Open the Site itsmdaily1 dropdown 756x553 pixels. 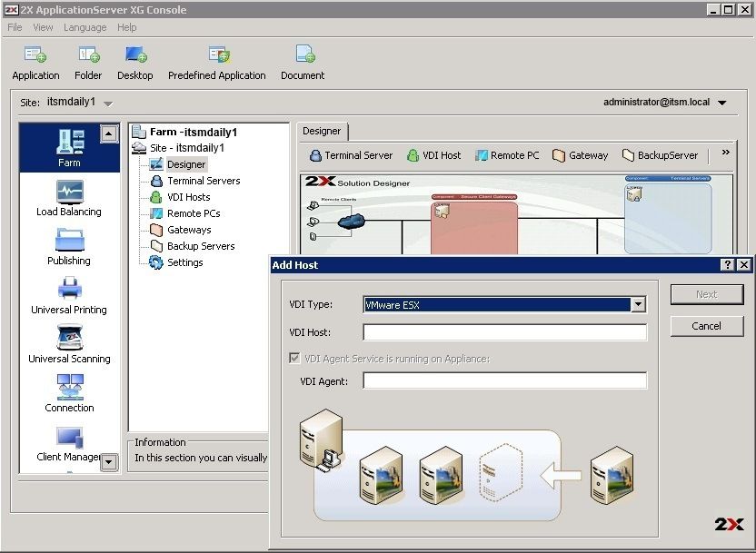108,104
